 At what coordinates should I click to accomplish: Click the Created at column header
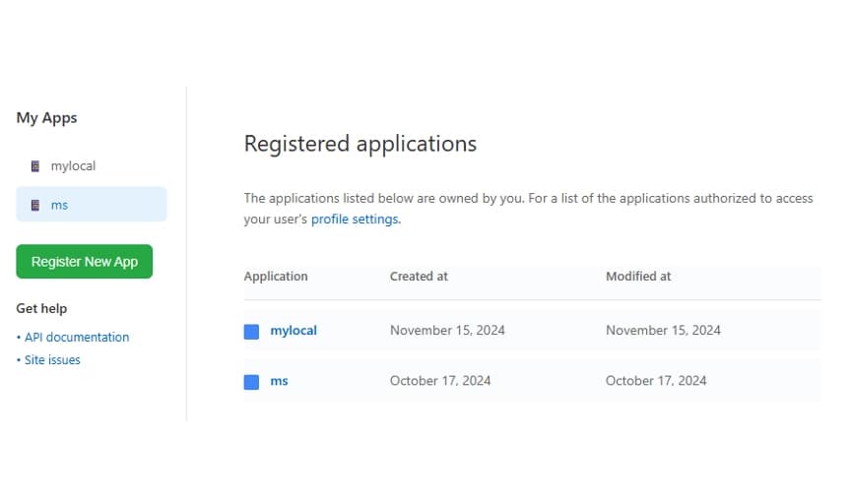tap(419, 277)
